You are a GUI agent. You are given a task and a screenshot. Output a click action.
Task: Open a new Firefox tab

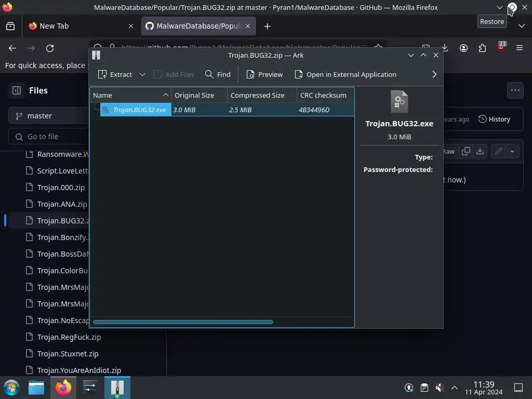(268, 26)
